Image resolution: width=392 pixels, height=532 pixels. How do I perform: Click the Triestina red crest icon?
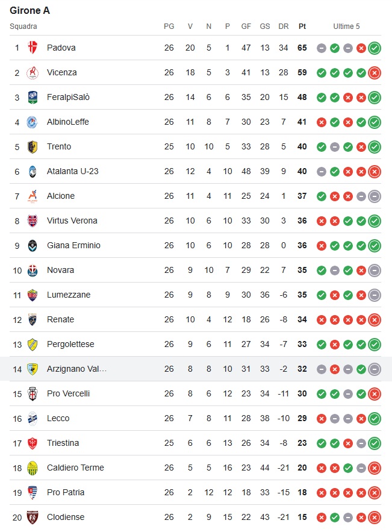point(33,443)
